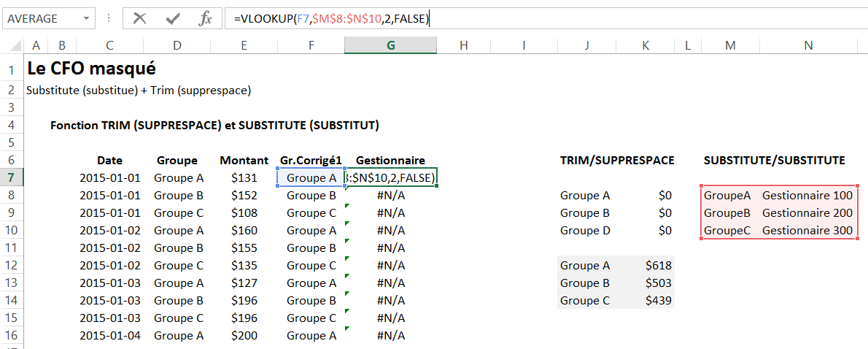Select the row 12 header
Viewport: 868px width, 349px height.
[x=12, y=265]
